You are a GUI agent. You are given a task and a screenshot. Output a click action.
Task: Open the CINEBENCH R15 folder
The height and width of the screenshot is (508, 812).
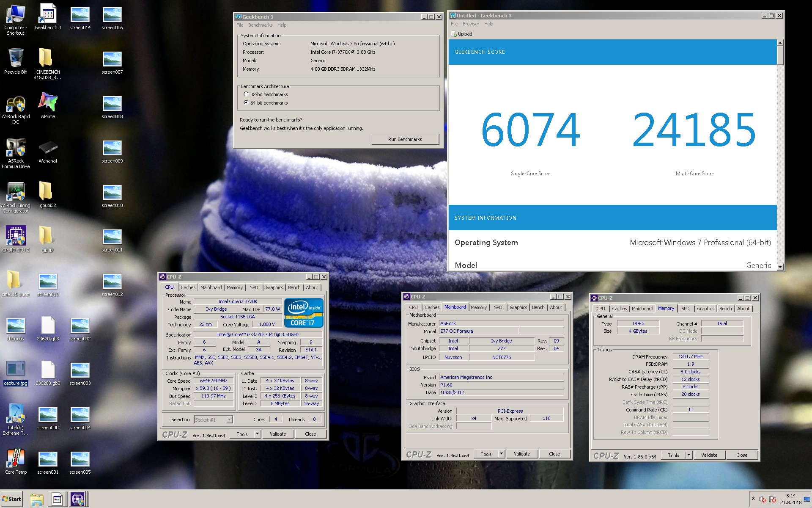(48, 63)
